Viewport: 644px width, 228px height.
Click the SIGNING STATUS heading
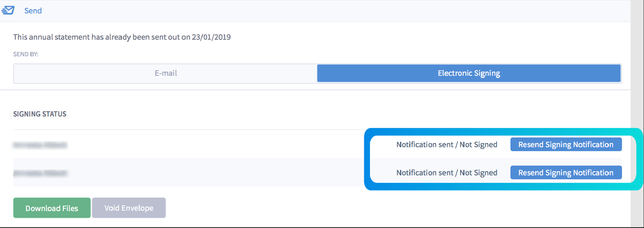40,114
